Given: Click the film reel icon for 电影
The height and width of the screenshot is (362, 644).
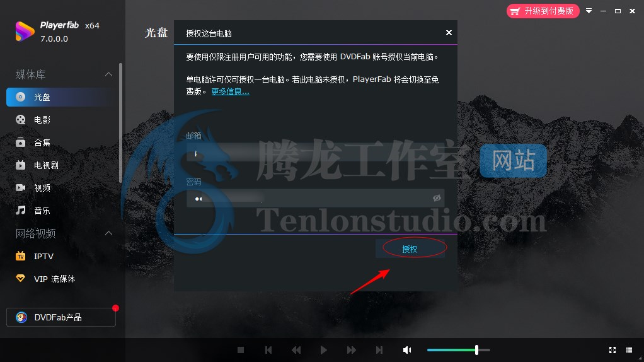Looking at the screenshot, I should pyautogui.click(x=21, y=120).
